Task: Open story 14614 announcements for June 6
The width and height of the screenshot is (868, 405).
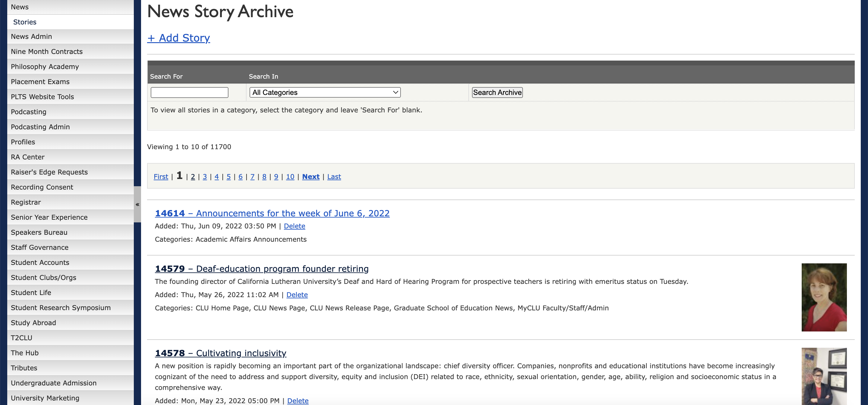Action: [x=272, y=213]
